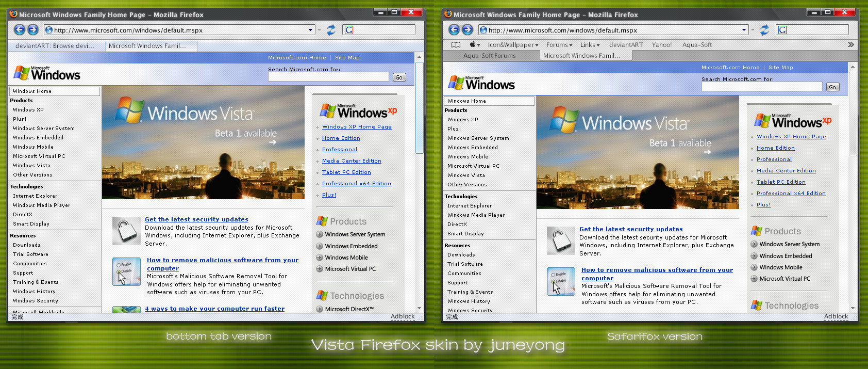Click Microsoft.com Home link in right window
This screenshot has height=369, width=868.
(730, 68)
